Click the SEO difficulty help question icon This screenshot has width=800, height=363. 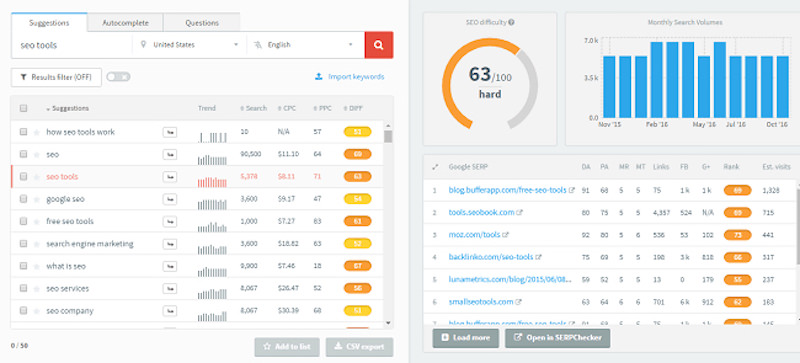pyautogui.click(x=511, y=22)
